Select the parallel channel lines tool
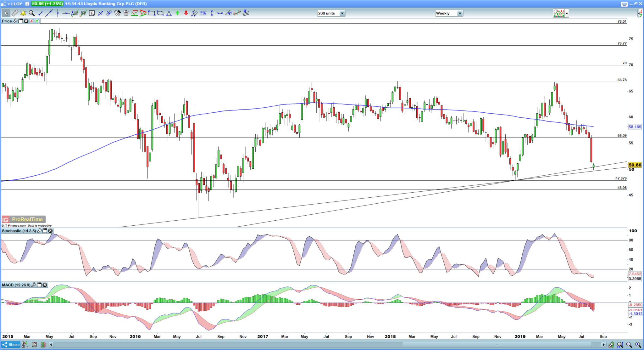The height and width of the screenshot is (350, 644). tap(109, 13)
